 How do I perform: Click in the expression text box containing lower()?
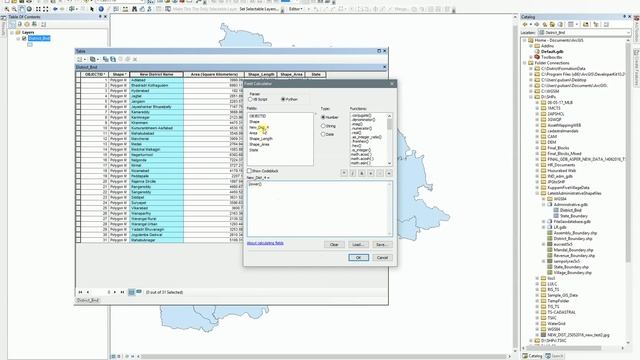(319, 209)
